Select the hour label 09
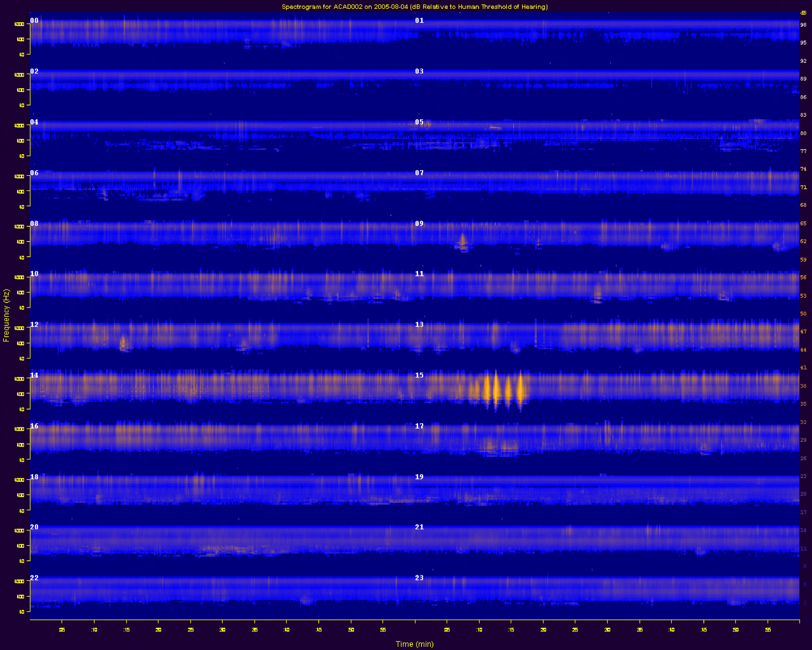This screenshot has width=812, height=650. point(419,223)
